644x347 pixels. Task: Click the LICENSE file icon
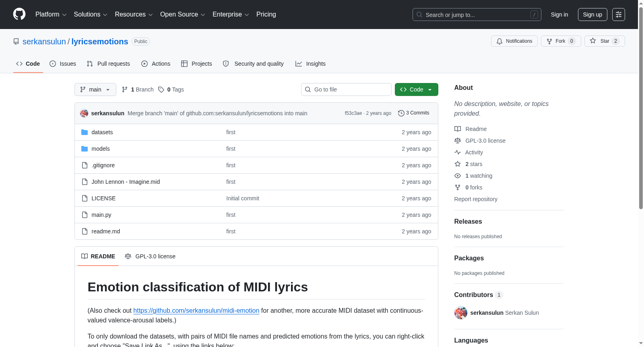[x=85, y=198]
